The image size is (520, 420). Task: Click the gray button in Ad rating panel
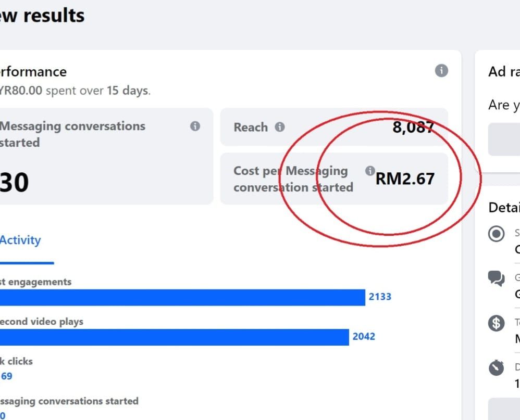504,139
